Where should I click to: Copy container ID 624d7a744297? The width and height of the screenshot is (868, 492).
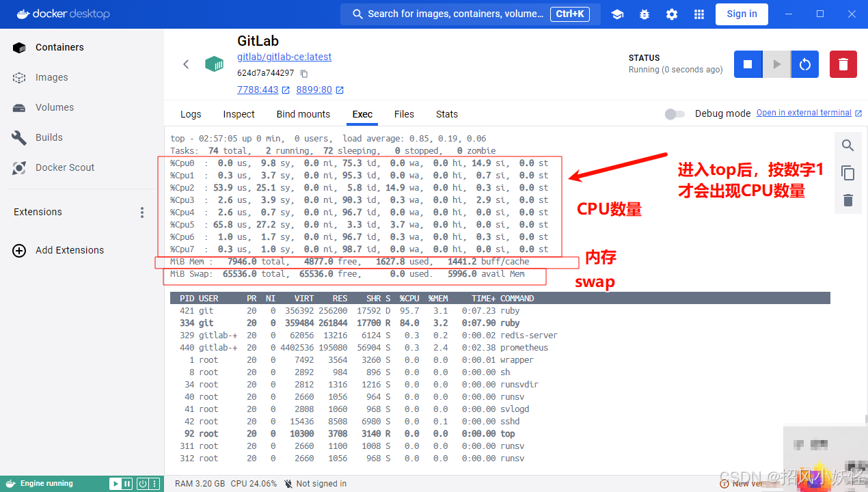point(304,73)
